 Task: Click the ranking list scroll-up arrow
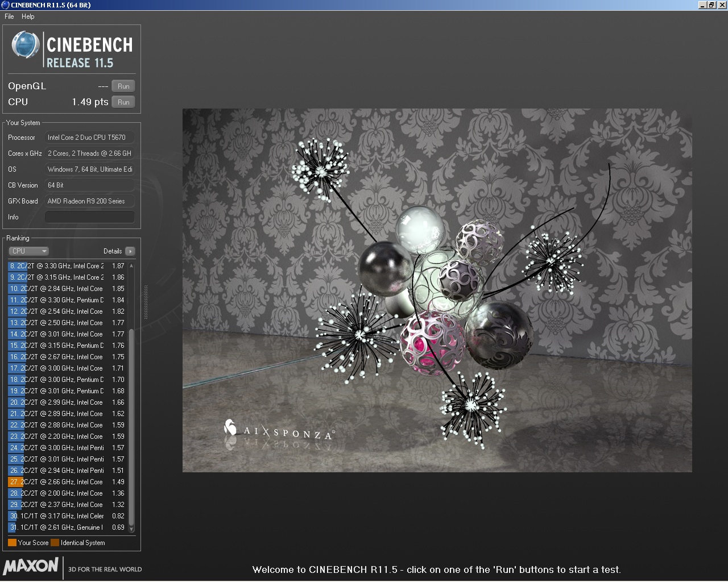131,265
